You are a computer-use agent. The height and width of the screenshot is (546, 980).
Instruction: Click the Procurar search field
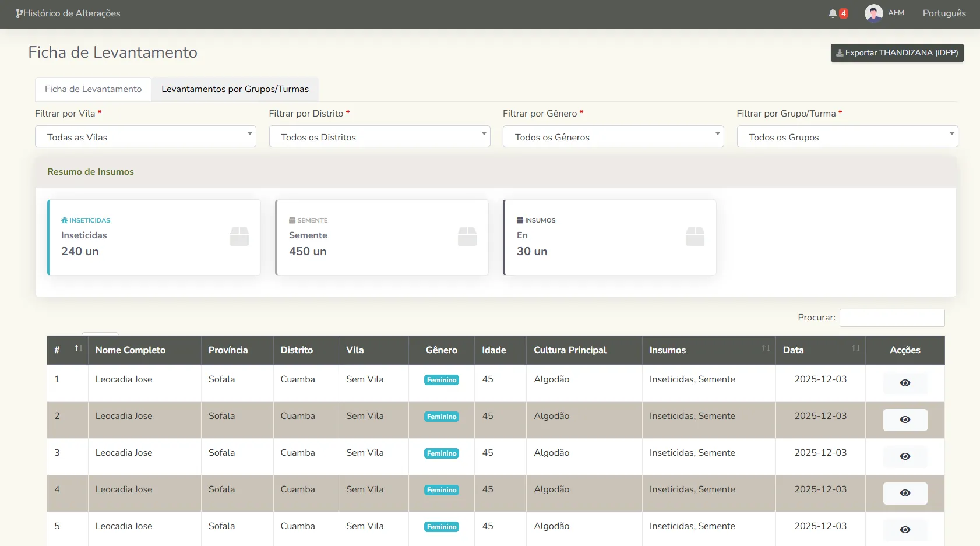891,318
